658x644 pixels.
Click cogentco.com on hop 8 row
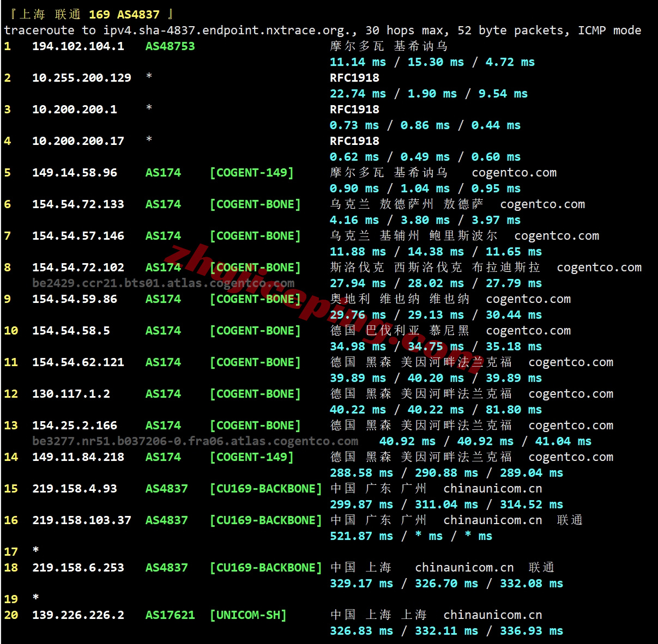pyautogui.click(x=599, y=268)
